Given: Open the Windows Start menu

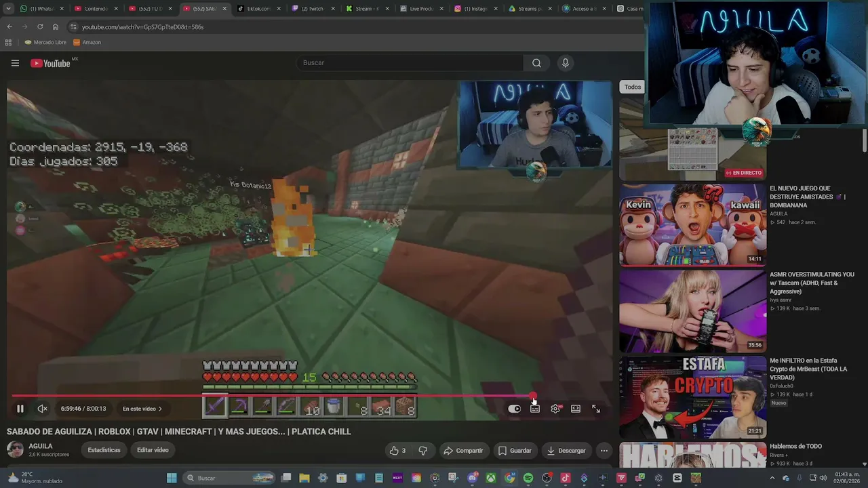Looking at the screenshot, I should [172, 478].
